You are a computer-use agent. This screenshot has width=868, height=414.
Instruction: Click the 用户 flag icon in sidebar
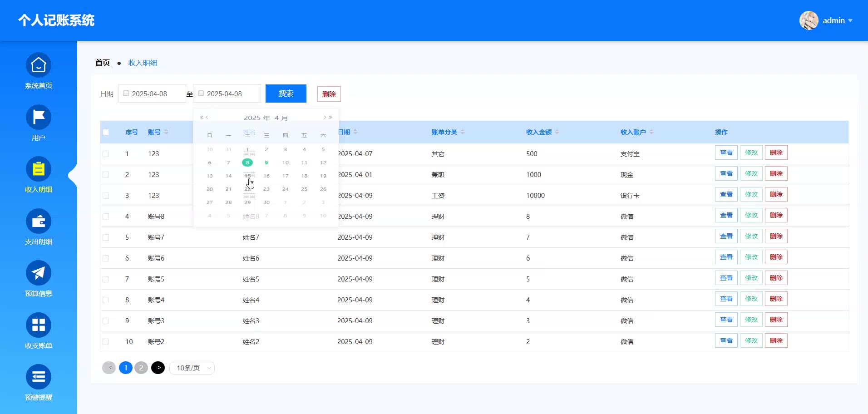[x=39, y=117]
